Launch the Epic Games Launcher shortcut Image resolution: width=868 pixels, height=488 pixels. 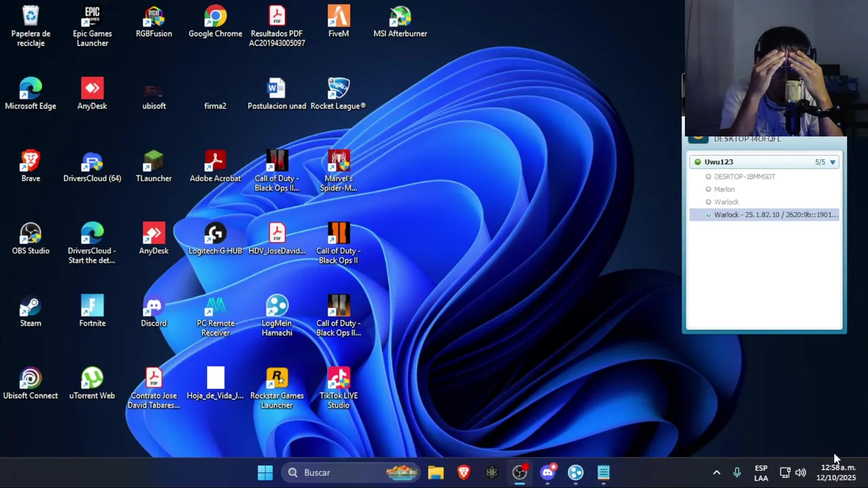(x=92, y=26)
